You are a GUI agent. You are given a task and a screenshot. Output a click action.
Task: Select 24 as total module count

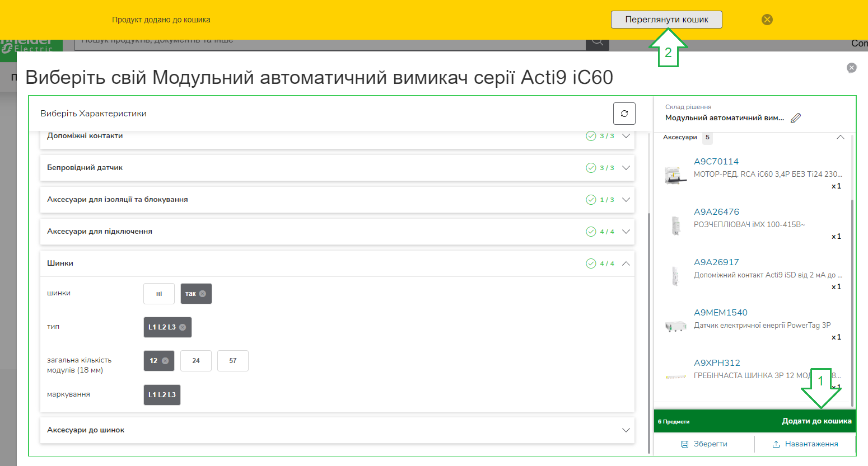pos(196,361)
